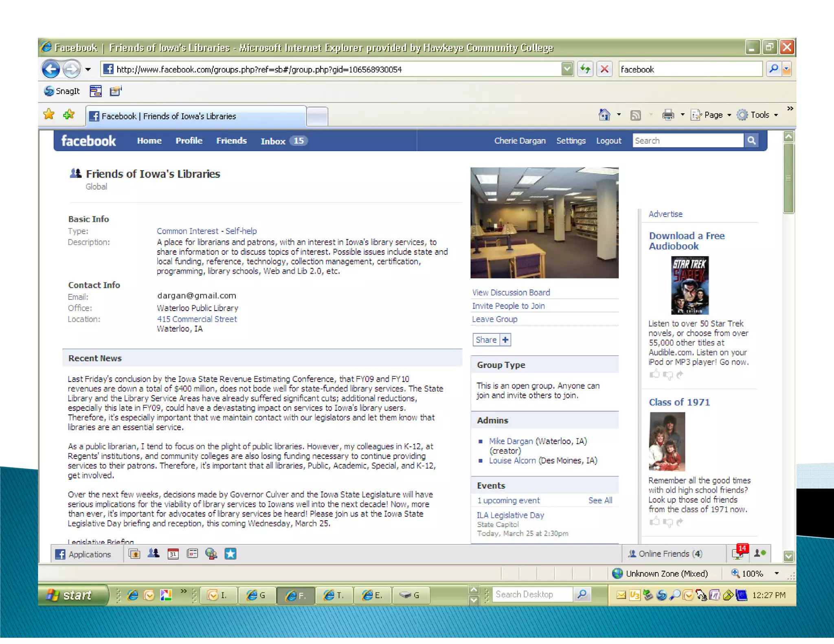Open the Tools menu dropdown
This screenshot has width=834, height=644.
click(x=758, y=115)
